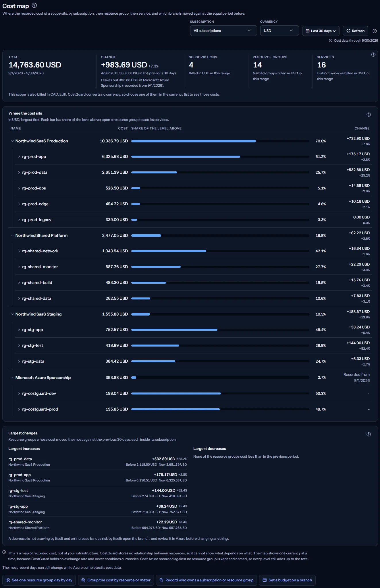Screen dimensions: 380x588
Task: Click the 70.0% share bar for Northwind SaaS Production
Action: coord(220,141)
